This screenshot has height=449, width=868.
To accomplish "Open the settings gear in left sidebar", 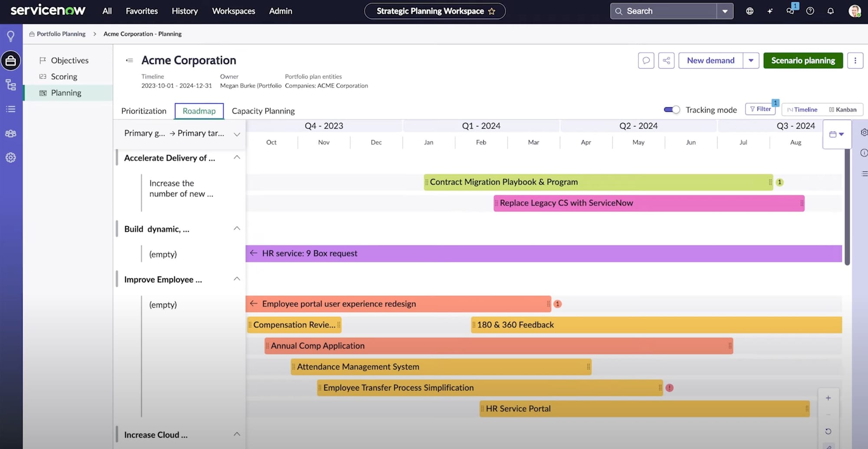I will [10, 157].
